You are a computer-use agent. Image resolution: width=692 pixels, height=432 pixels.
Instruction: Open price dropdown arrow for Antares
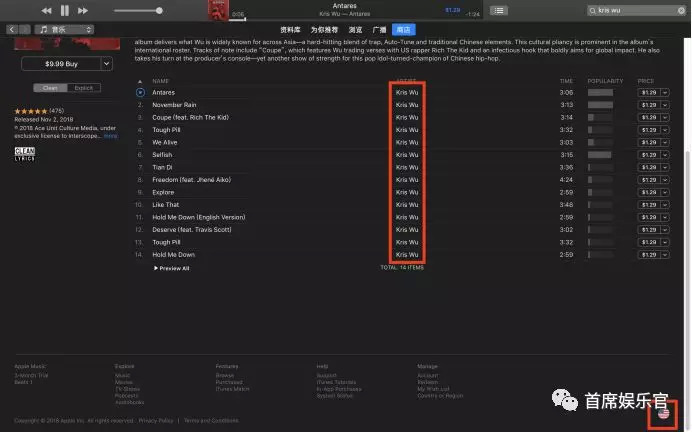665,93
